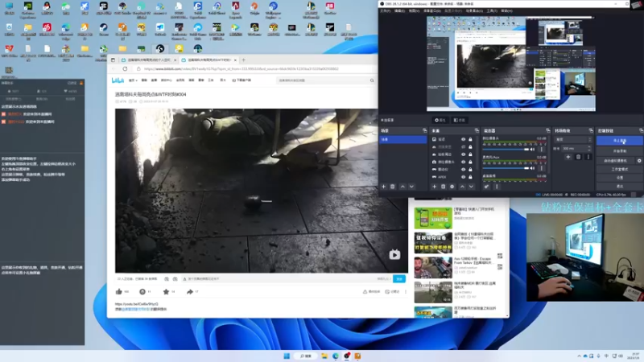Give a coin to the Bilibili video

[x=142, y=292]
